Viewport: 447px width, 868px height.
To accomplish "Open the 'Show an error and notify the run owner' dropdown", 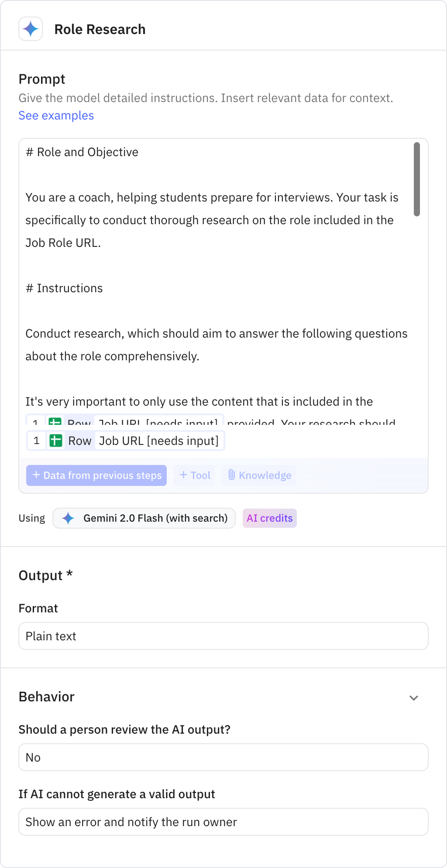I will (x=223, y=822).
